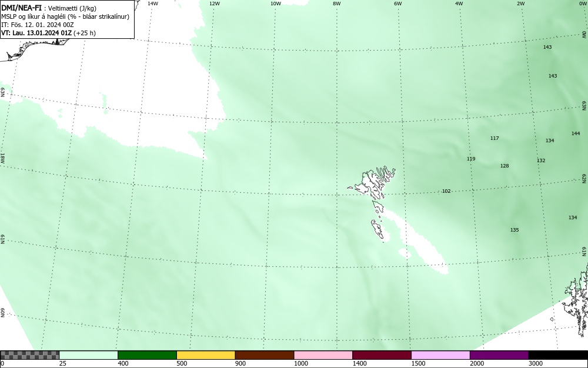Click the title line 'DMI/NEA-FI : Veltimætti (J/kg)'
Viewport: 588px width, 368px height.
click(x=49, y=9)
